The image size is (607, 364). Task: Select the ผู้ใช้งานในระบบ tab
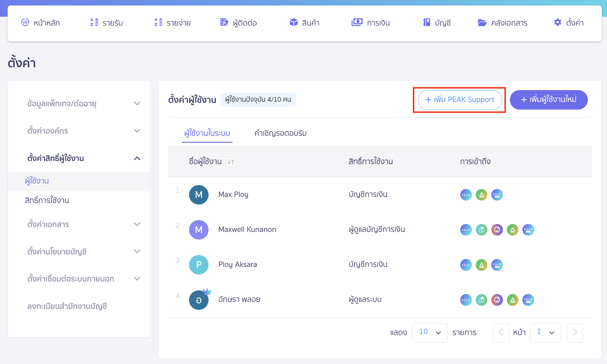click(207, 133)
